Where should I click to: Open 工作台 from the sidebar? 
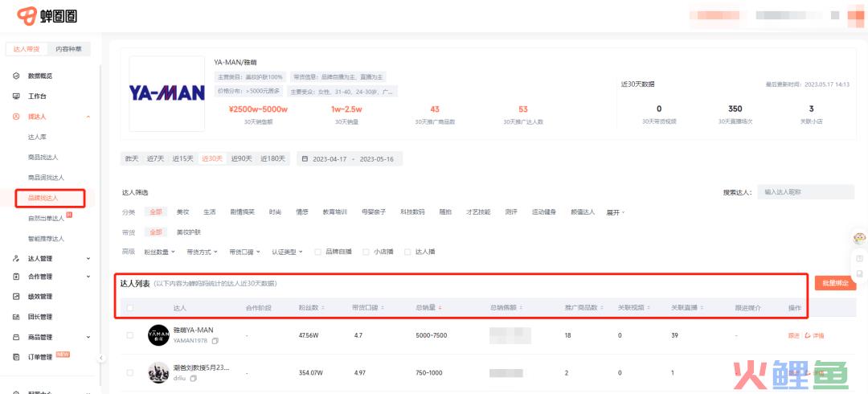point(37,96)
